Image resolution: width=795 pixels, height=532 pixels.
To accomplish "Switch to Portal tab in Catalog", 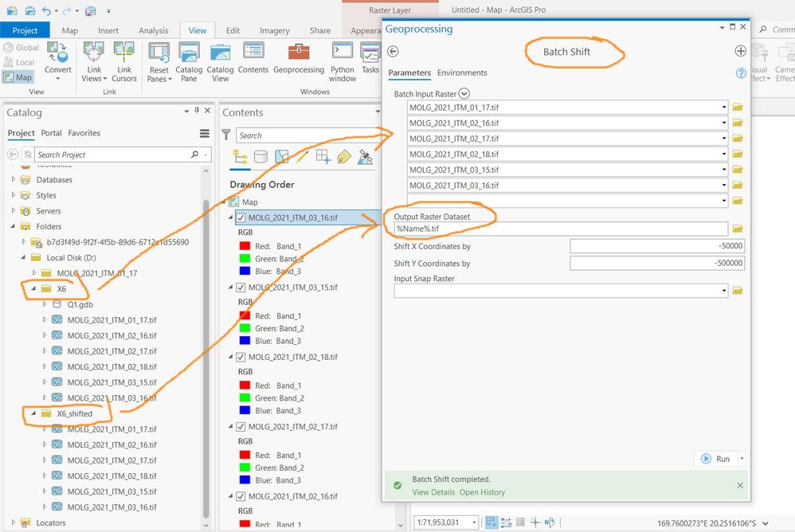I will pyautogui.click(x=51, y=133).
